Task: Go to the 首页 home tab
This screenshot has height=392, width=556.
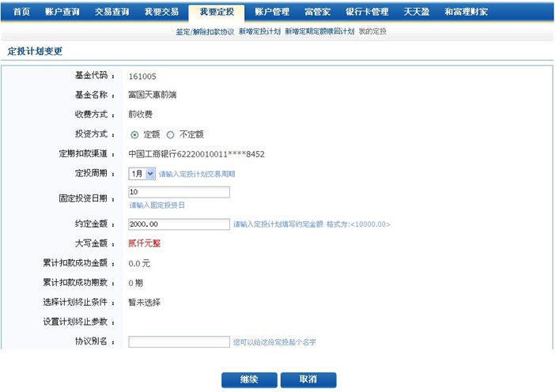Action: (x=22, y=12)
